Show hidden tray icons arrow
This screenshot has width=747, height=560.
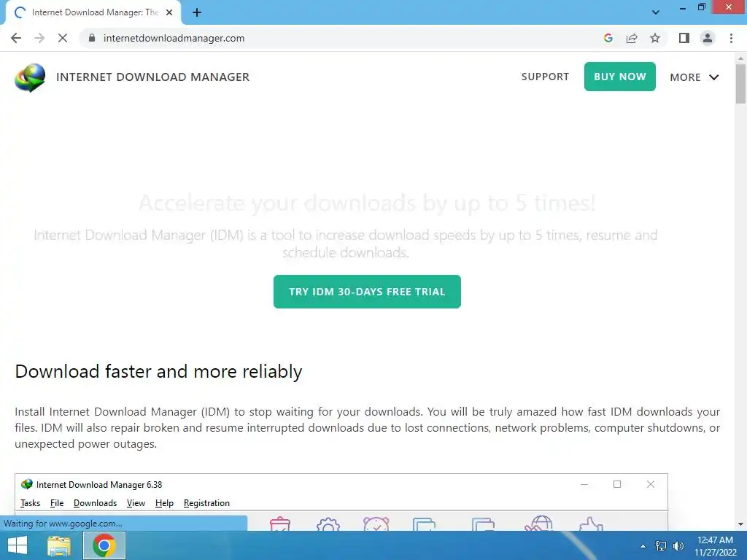click(x=643, y=546)
